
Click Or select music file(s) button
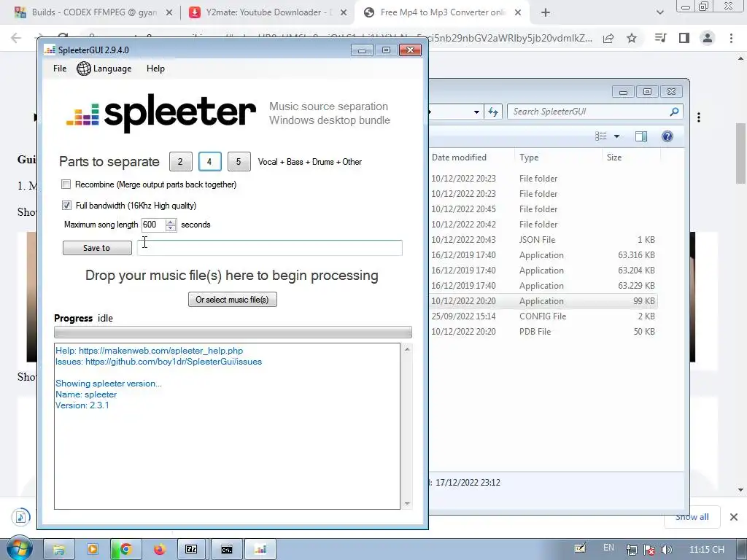tap(233, 300)
